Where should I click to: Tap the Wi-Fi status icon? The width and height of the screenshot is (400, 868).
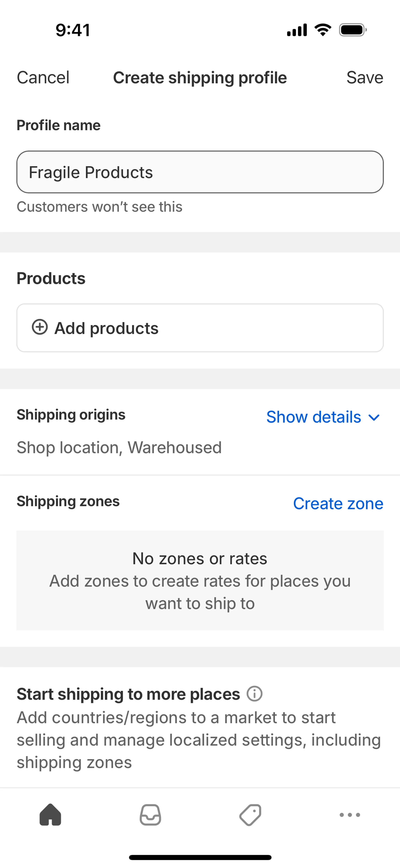323,30
